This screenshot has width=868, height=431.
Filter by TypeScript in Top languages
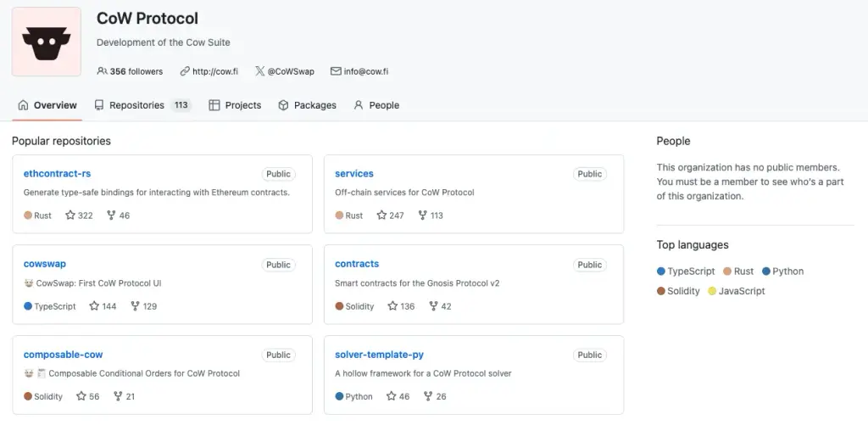(x=686, y=271)
